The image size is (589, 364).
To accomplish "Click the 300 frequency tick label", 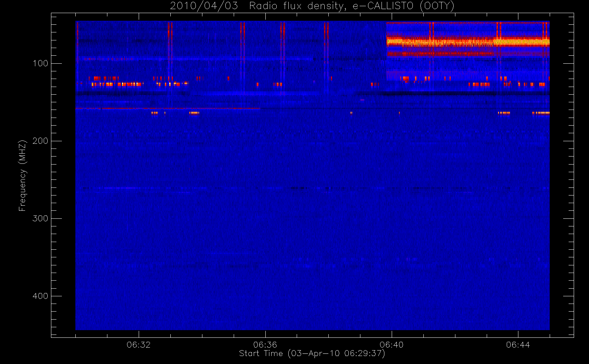I will pos(40,218).
